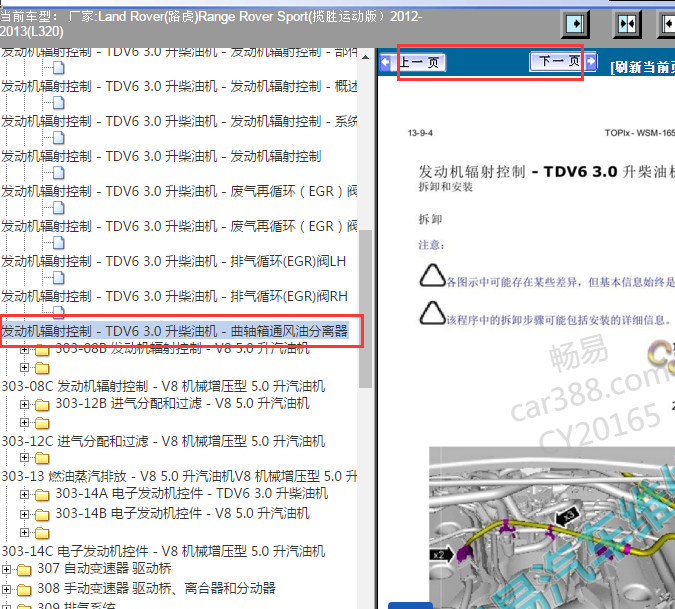
Task: Click the 拆卸和安装 subtitle in the document
Action: (446, 187)
